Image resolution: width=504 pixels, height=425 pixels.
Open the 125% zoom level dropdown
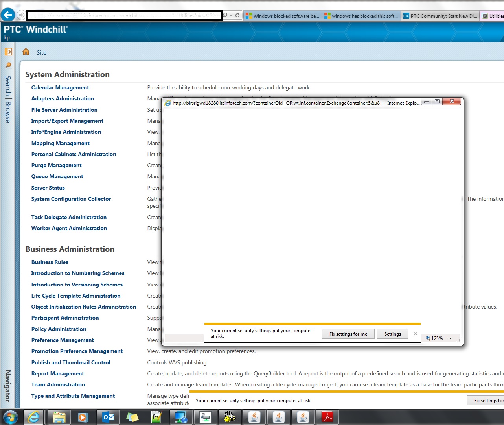451,338
